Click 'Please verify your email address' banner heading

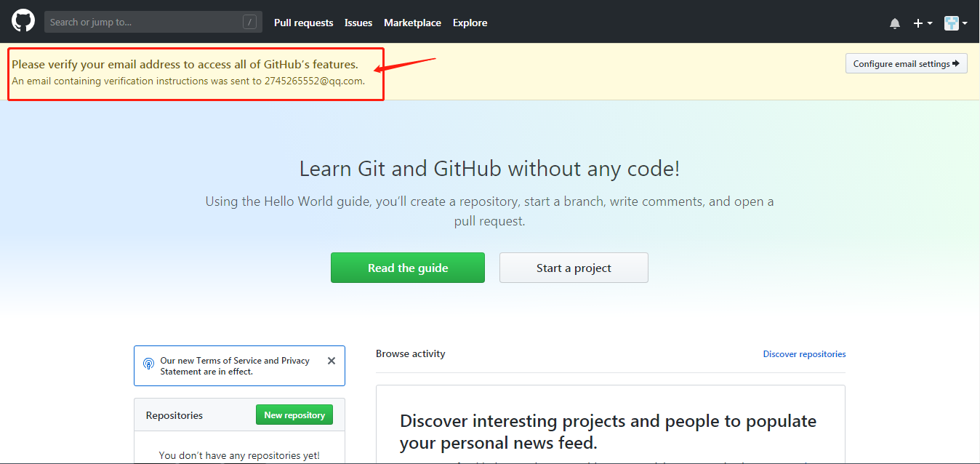click(185, 64)
